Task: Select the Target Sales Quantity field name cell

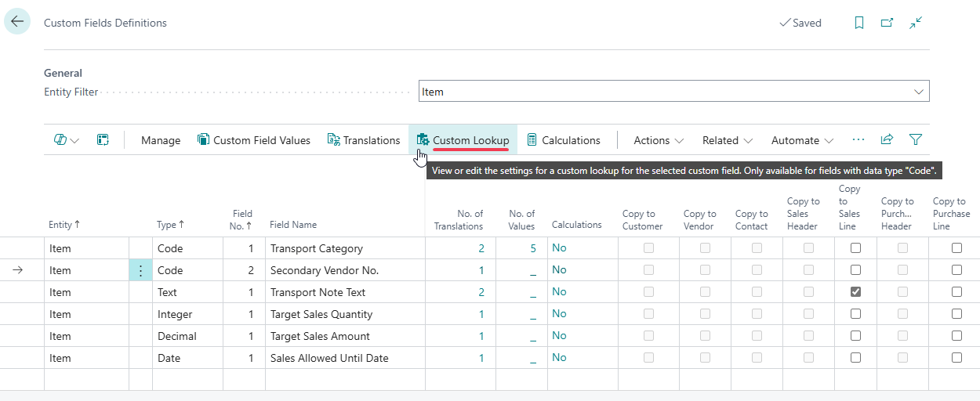Action: tap(321, 314)
